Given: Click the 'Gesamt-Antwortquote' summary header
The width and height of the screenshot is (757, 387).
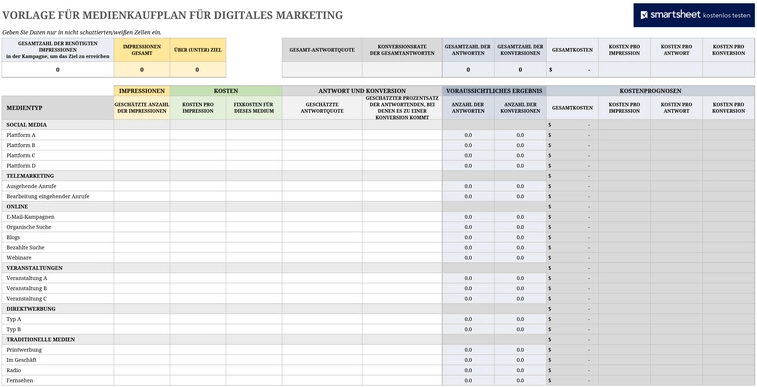Looking at the screenshot, I should (x=322, y=50).
